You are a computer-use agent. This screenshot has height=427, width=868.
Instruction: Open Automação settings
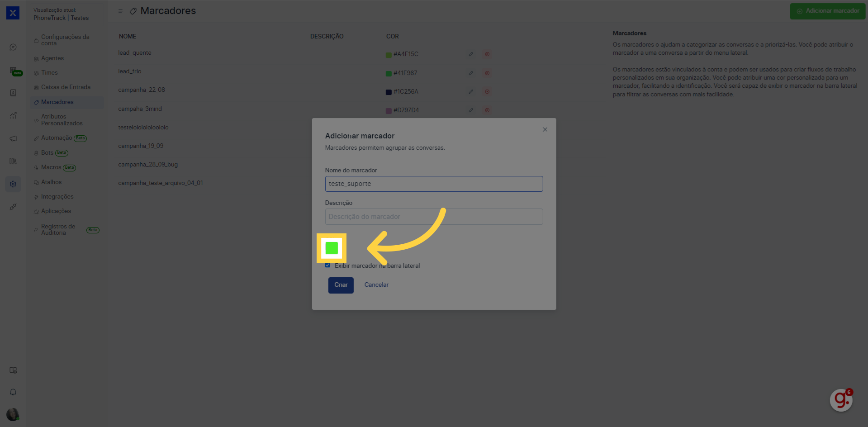(67, 138)
